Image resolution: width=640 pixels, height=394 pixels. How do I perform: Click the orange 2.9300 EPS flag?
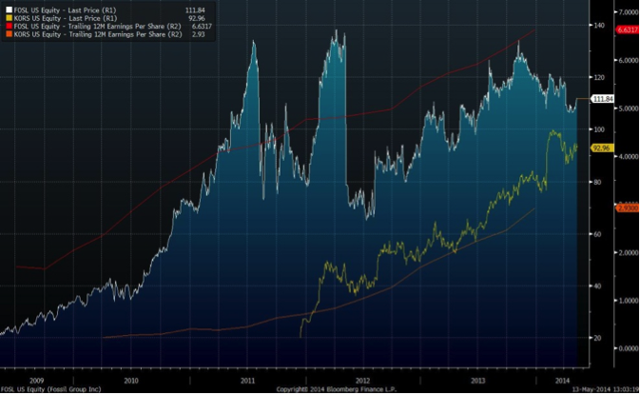pos(627,208)
